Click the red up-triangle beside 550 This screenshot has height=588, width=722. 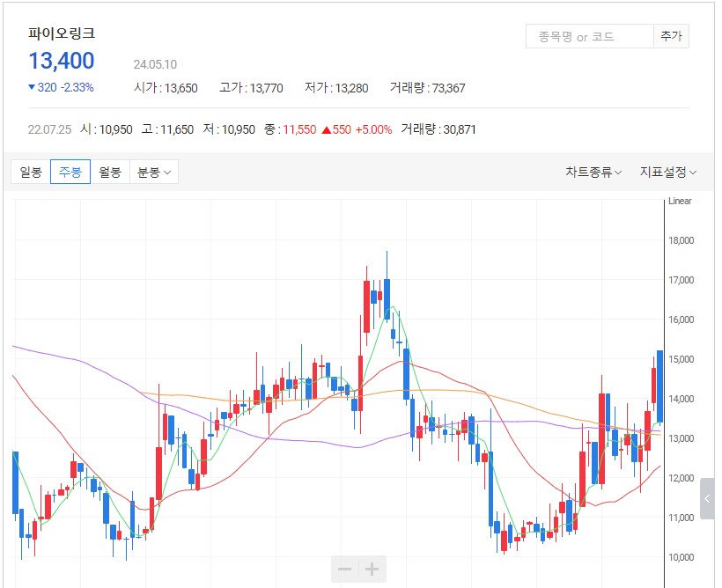(326, 130)
